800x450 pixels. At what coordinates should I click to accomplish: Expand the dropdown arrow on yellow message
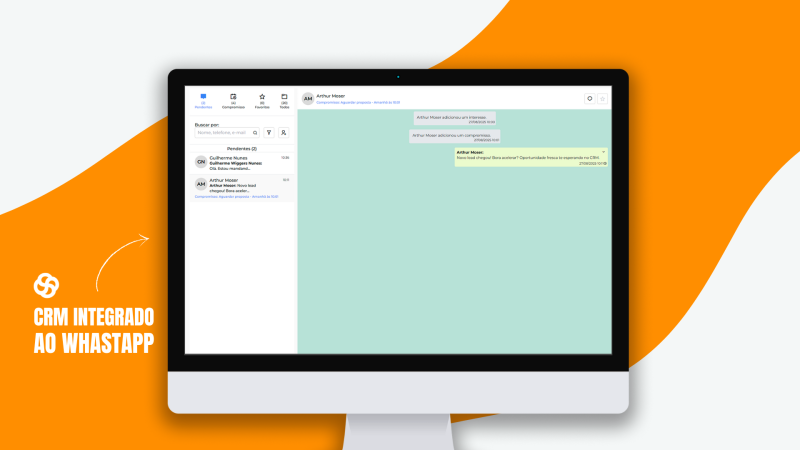(x=604, y=151)
